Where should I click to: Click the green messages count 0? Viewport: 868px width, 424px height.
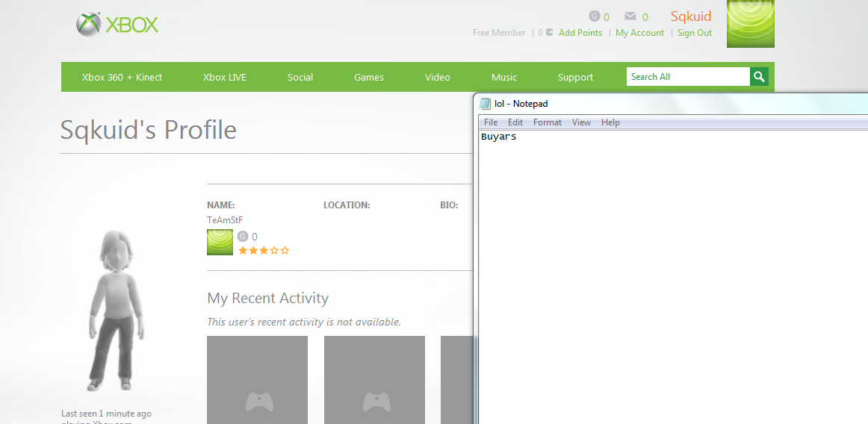[x=645, y=17]
